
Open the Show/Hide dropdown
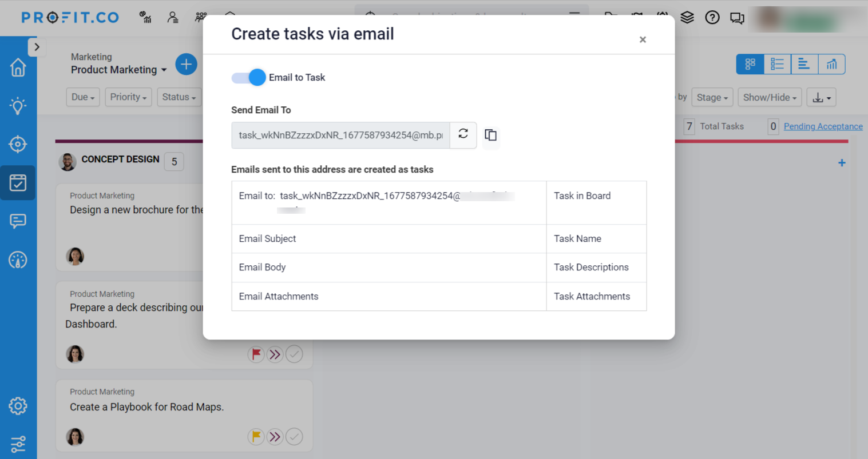(x=770, y=97)
